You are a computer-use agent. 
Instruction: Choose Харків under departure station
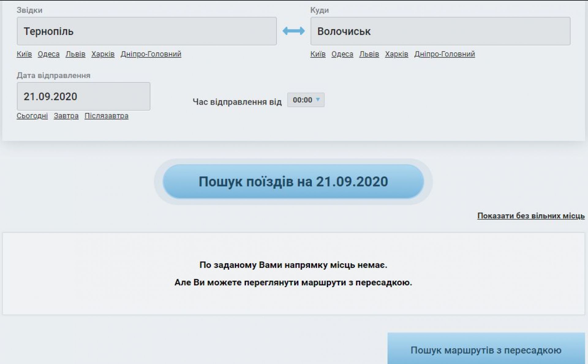pyautogui.click(x=103, y=54)
